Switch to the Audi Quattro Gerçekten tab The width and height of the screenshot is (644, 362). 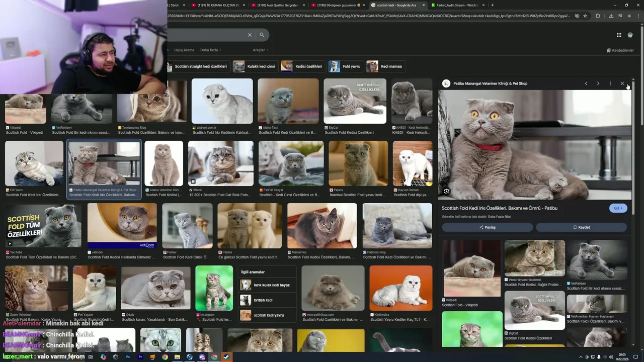pos(278,5)
